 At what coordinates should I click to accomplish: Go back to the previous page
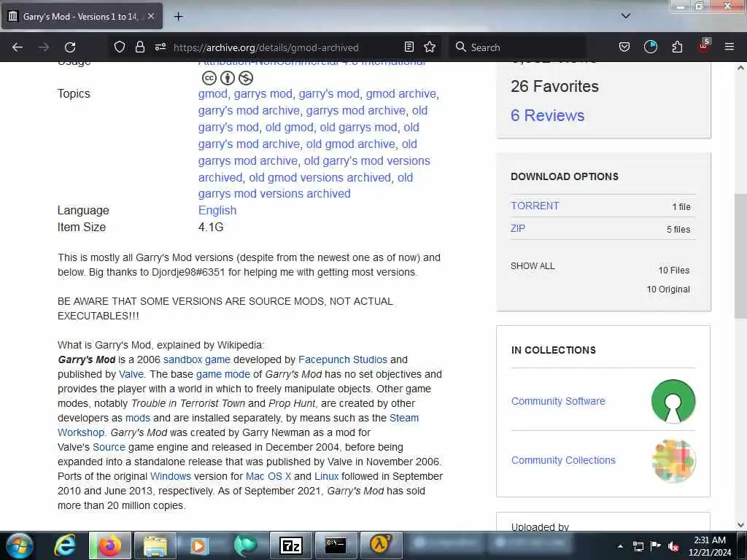coord(18,47)
